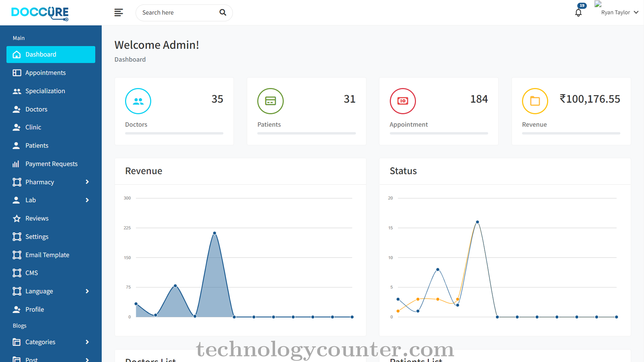Viewport: 644px width, 362px height.
Task: Click the Welcome Admin! heading
Action: [157, 45]
